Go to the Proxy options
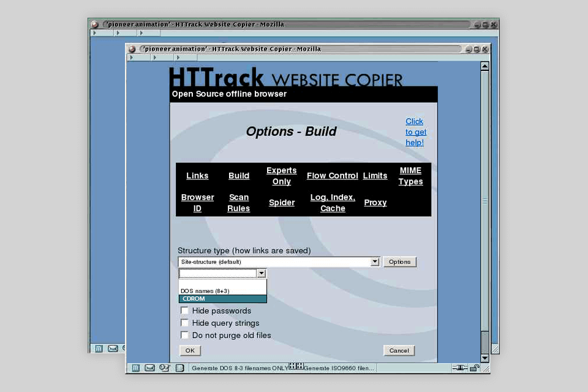The image size is (588, 392). pyautogui.click(x=375, y=203)
